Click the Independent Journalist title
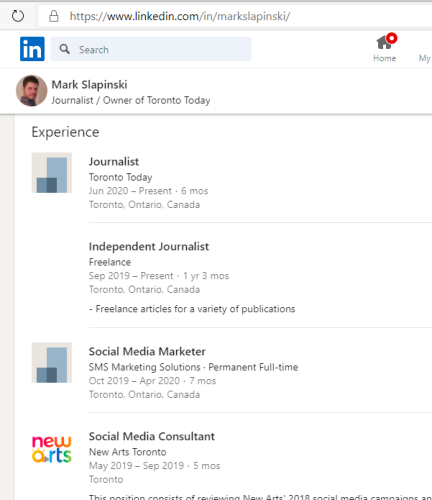Viewport: 432px width, 500px height. 149,247
